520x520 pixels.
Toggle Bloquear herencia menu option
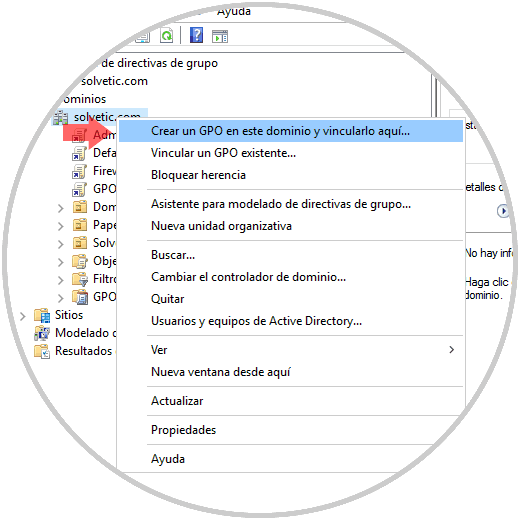[x=198, y=175]
